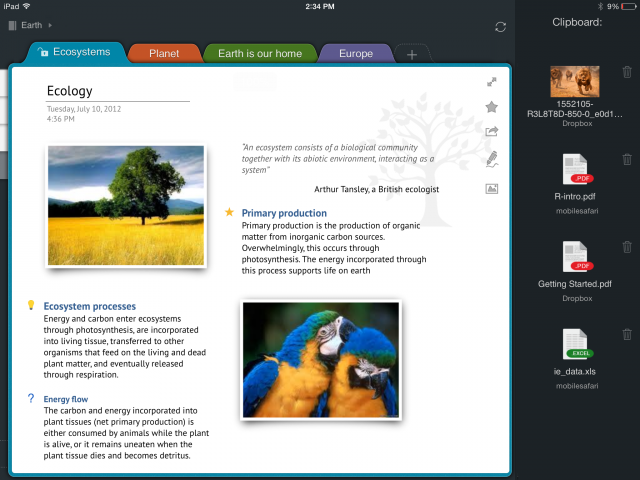Insert an image using picture icon

pos(492,189)
